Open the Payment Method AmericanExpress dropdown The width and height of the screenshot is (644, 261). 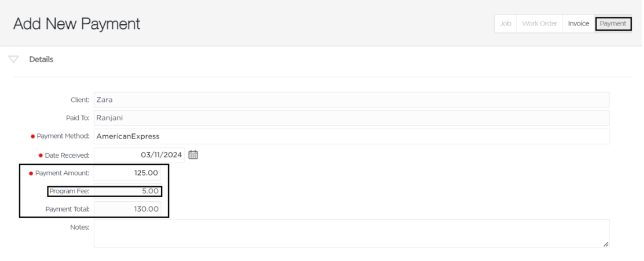pyautogui.click(x=352, y=136)
